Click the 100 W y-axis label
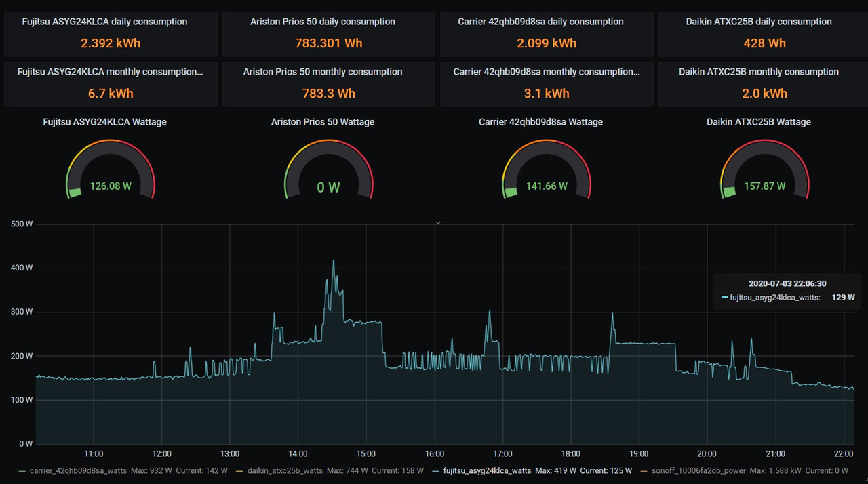Viewport: 868px width, 484px height. point(22,400)
